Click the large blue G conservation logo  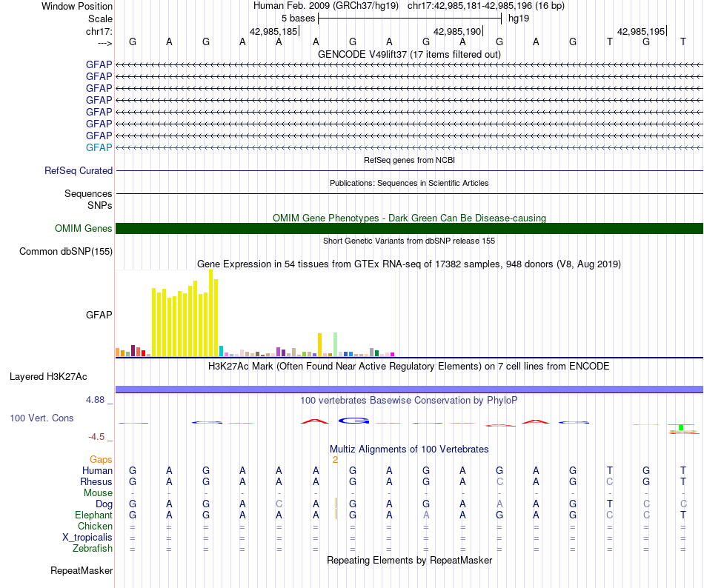point(353,421)
